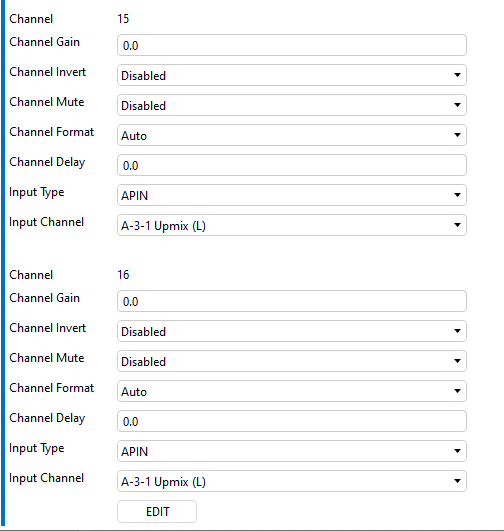Open Channel Mute dropdown for channel 16
Image resolution: width=504 pixels, height=531 pixels.
[x=292, y=361]
